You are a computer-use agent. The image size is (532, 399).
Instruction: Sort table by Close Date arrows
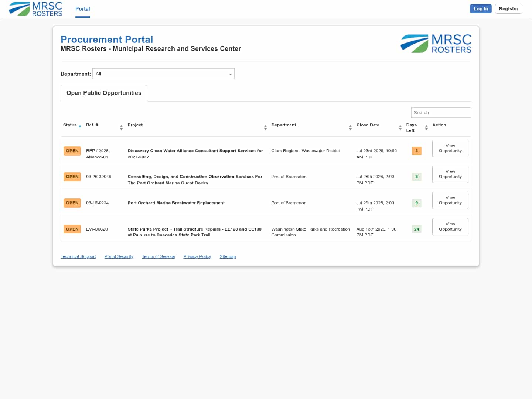(400, 127)
